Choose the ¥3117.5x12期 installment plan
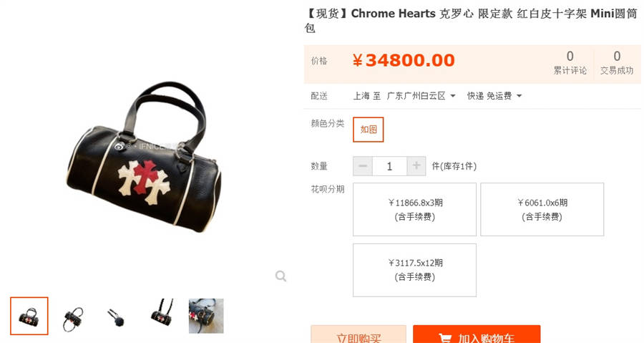644x343 pixels. pyautogui.click(x=414, y=270)
